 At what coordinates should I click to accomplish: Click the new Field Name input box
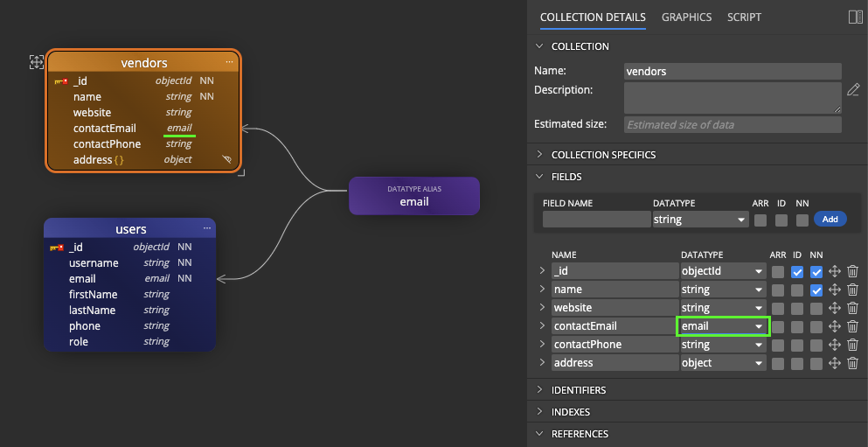(595, 220)
